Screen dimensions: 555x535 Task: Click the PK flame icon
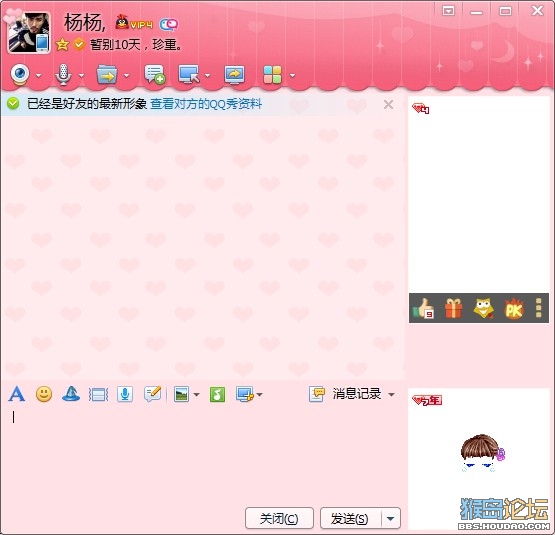coord(514,309)
